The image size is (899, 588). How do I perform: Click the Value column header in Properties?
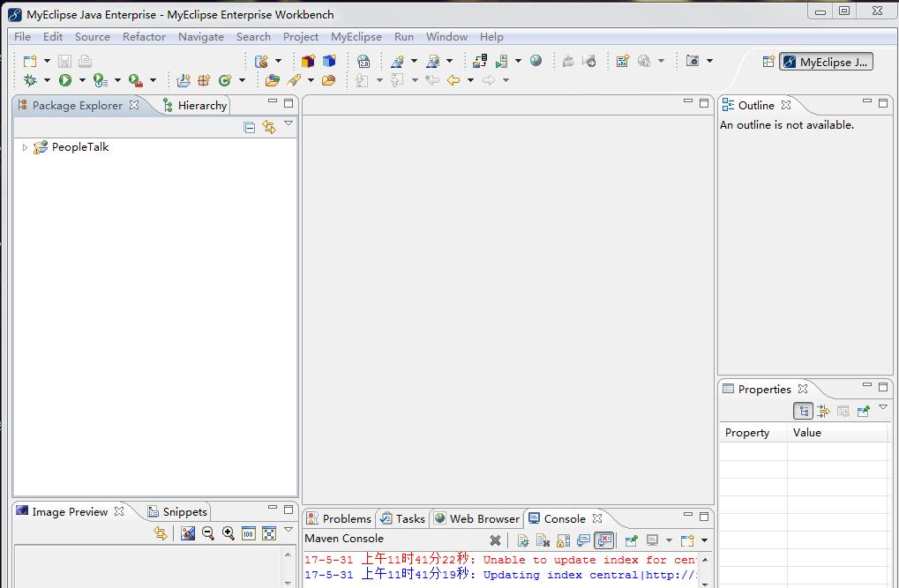tap(806, 432)
